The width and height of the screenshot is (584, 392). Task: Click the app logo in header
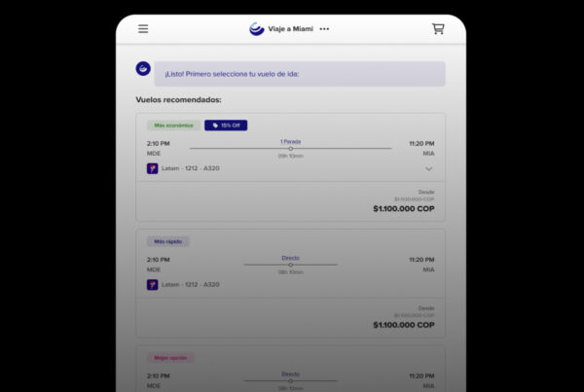pyautogui.click(x=257, y=28)
